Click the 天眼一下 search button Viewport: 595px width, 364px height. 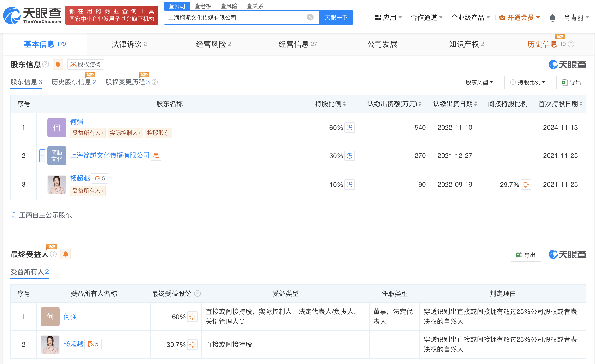(336, 17)
